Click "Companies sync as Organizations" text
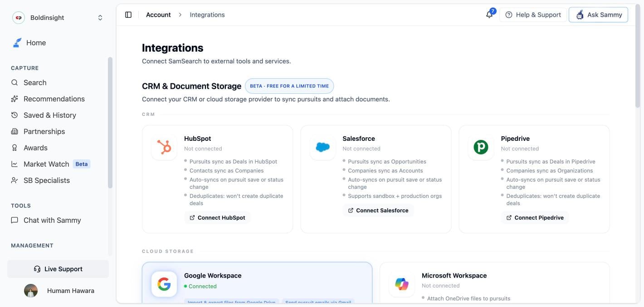 [550, 171]
